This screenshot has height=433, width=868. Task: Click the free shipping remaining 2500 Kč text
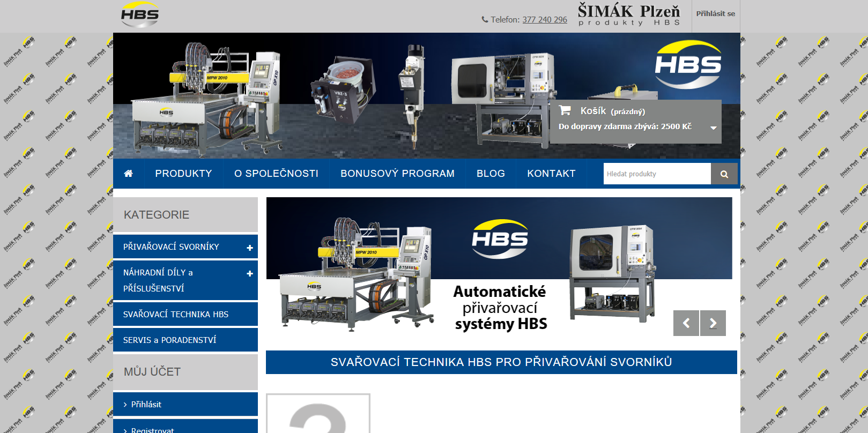click(x=625, y=126)
